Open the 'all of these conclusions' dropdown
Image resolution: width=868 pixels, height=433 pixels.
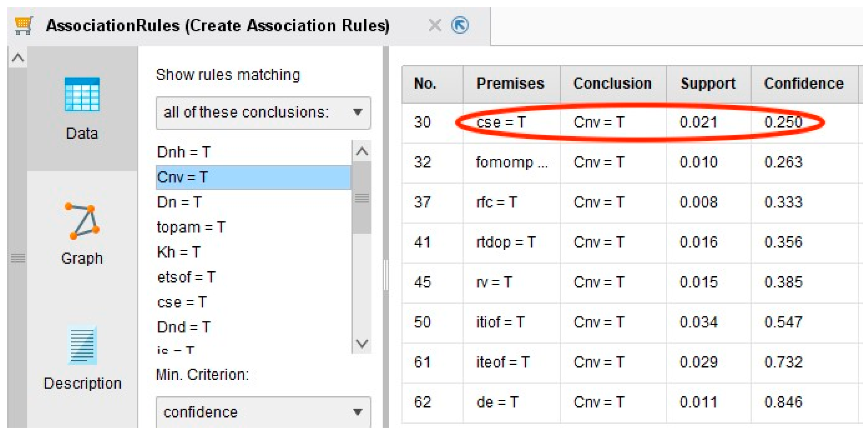pos(263,113)
